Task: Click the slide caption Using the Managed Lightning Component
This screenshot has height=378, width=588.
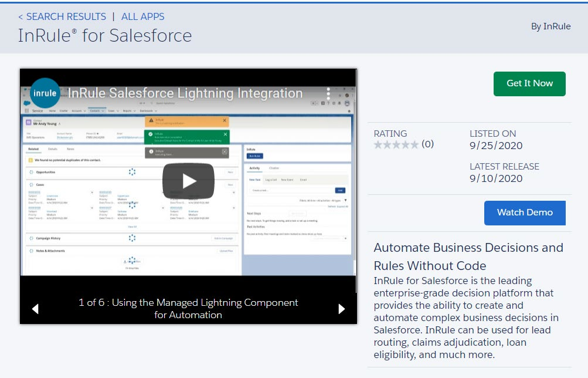Action: click(188, 309)
